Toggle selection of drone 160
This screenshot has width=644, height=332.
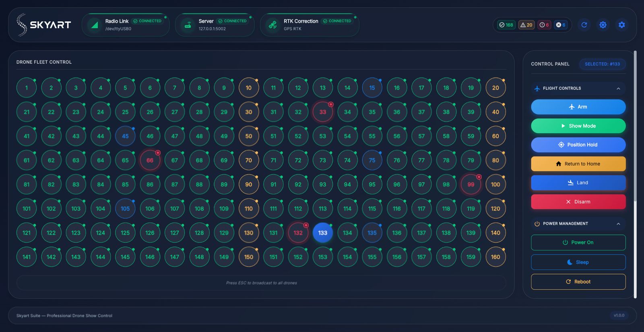495,256
